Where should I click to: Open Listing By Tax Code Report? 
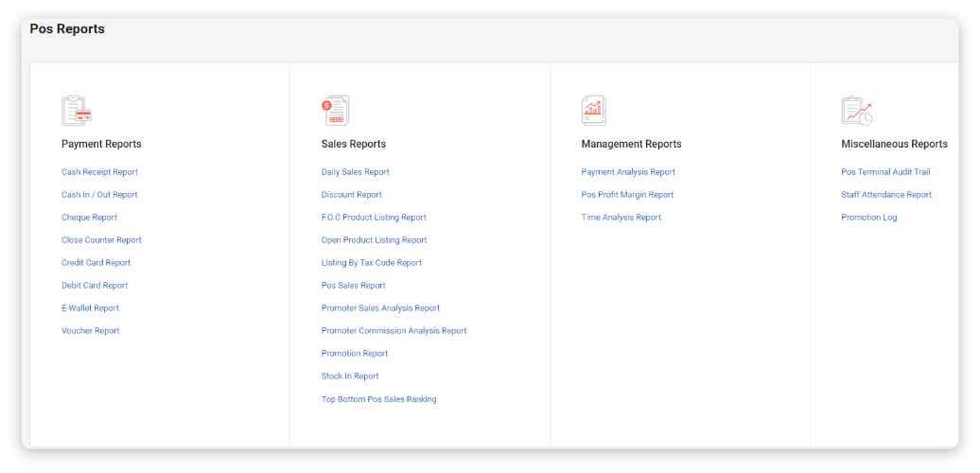click(x=372, y=263)
